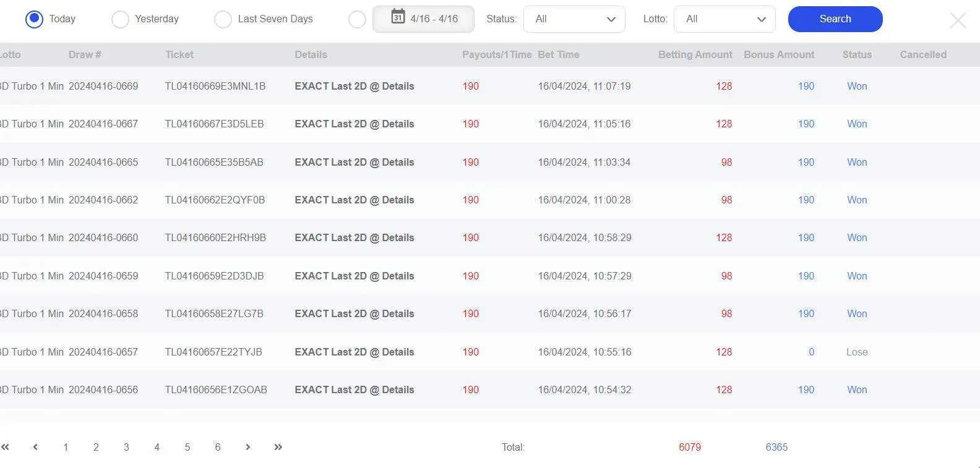Open page 5 of results
Viewport: 980px width, 468px height.
187,447
